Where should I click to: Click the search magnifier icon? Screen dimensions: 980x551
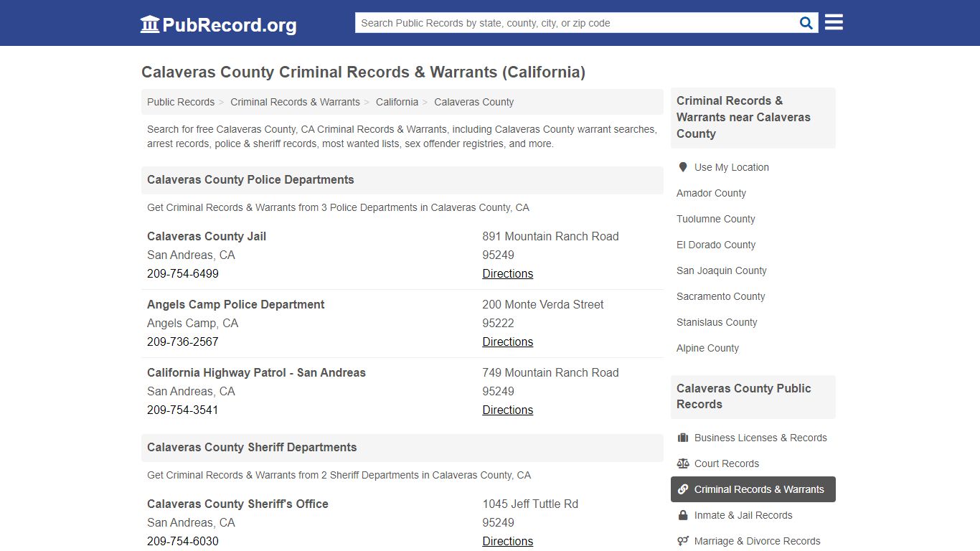point(806,23)
